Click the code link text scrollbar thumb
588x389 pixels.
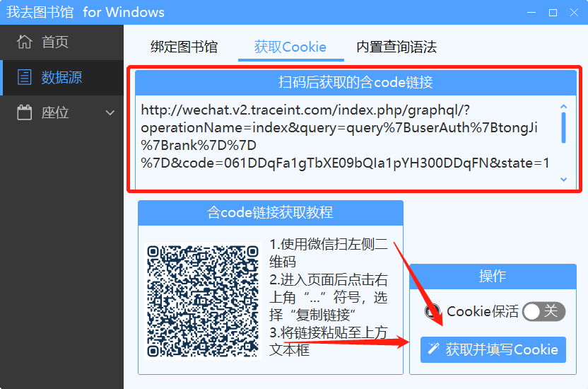click(x=563, y=128)
